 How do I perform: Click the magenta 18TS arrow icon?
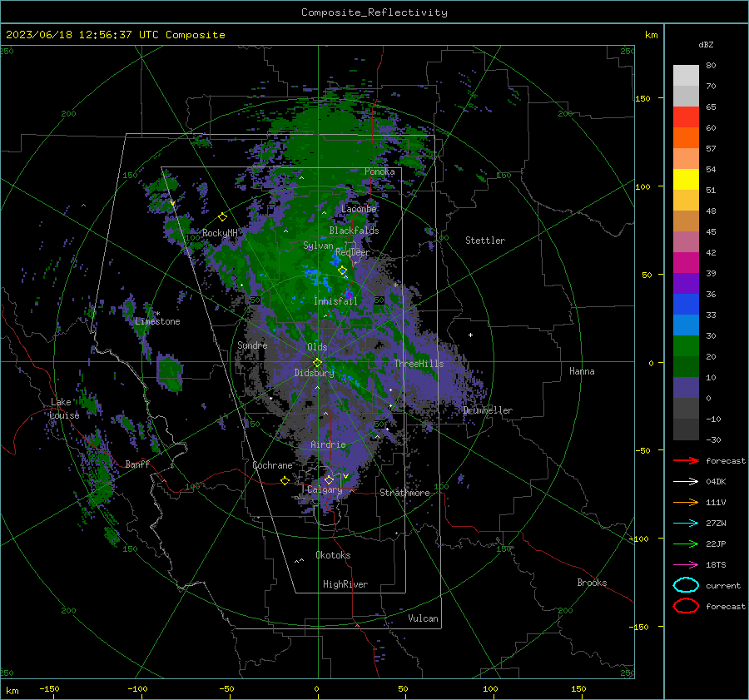coord(686,565)
